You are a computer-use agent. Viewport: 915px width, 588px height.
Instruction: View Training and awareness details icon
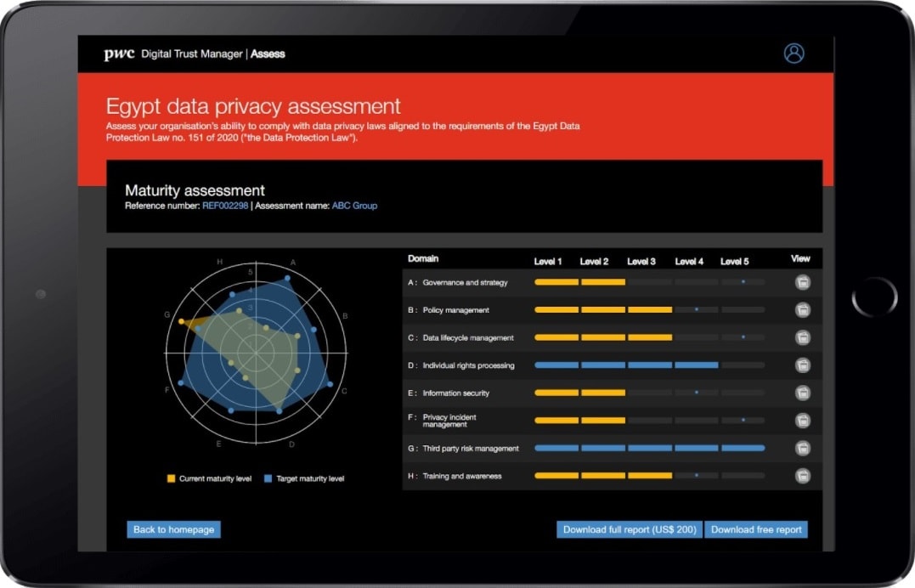(802, 476)
